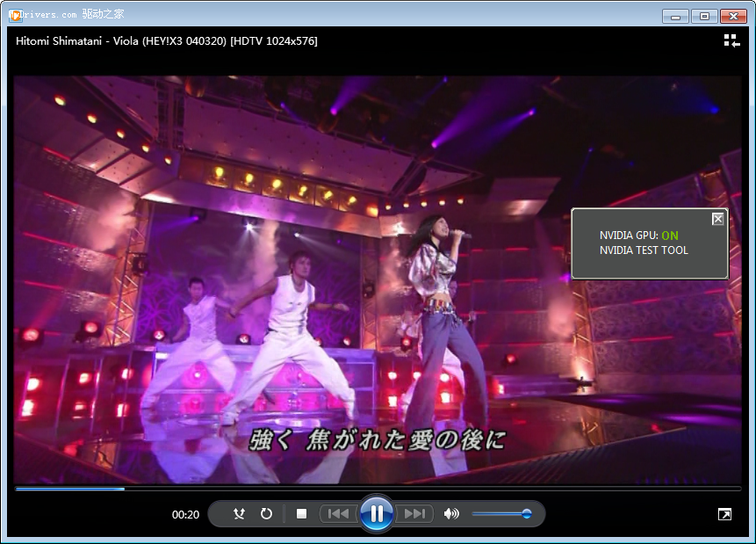Mute the speaker volume

[x=451, y=513]
